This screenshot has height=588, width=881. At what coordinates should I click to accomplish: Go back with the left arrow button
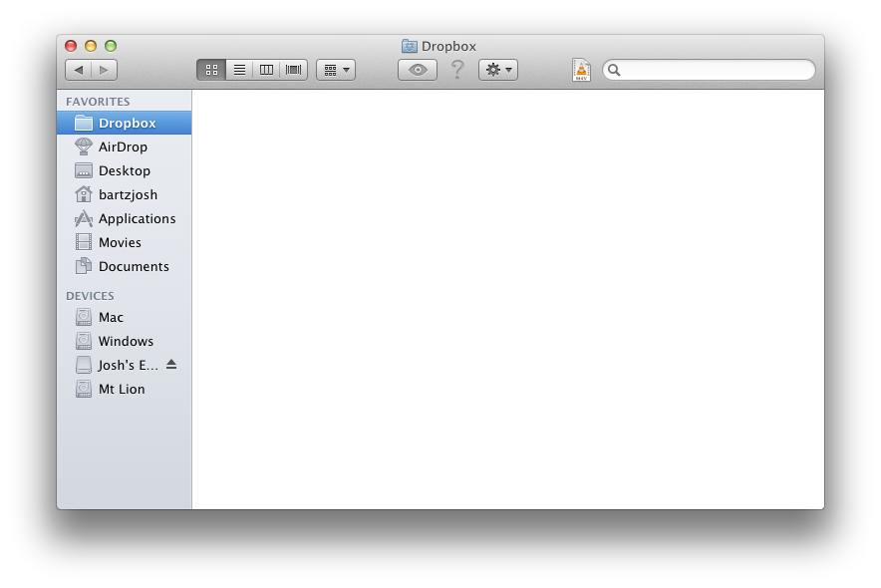(x=78, y=70)
